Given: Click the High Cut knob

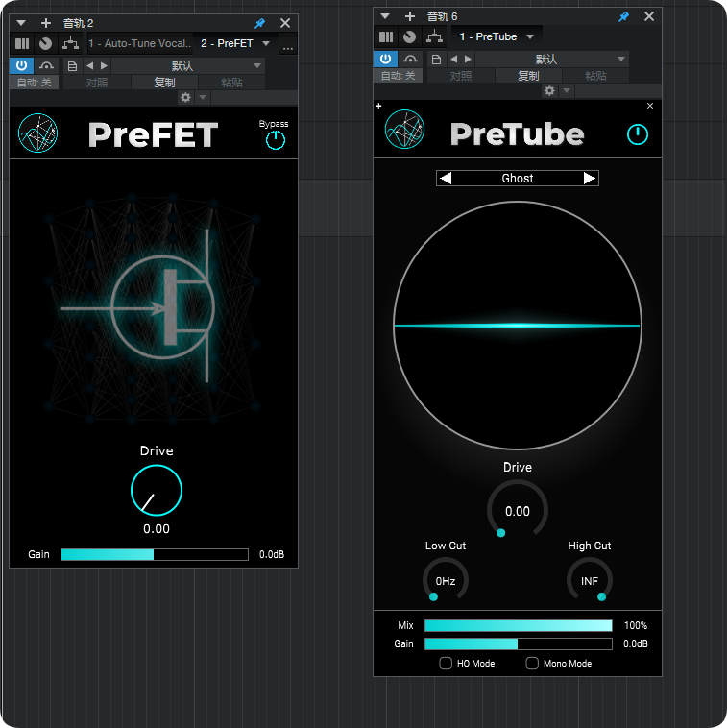Looking at the screenshot, I should tap(590, 580).
